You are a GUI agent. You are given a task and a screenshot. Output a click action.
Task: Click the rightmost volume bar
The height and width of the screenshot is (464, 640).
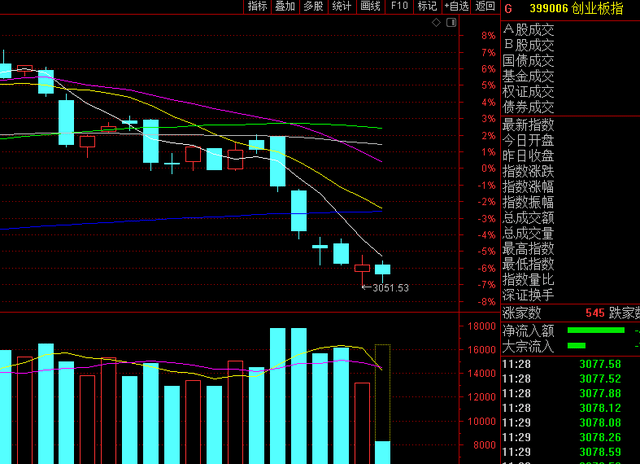pyautogui.click(x=382, y=451)
